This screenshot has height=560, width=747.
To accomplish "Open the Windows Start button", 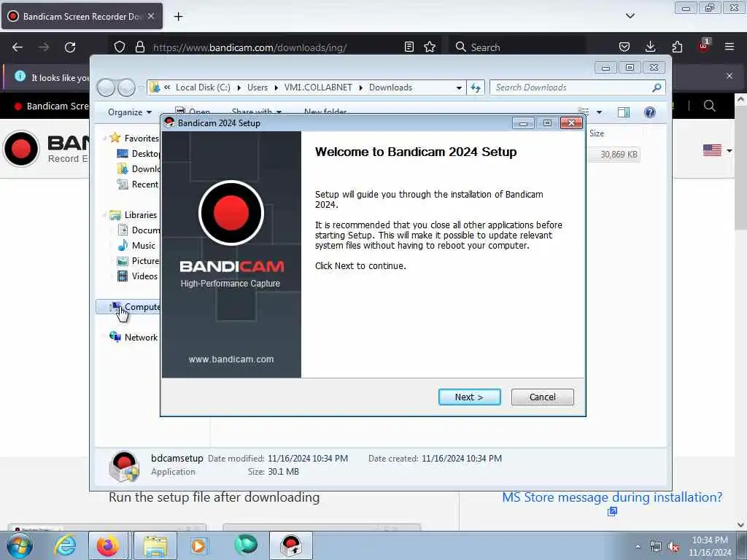I will (x=20, y=545).
